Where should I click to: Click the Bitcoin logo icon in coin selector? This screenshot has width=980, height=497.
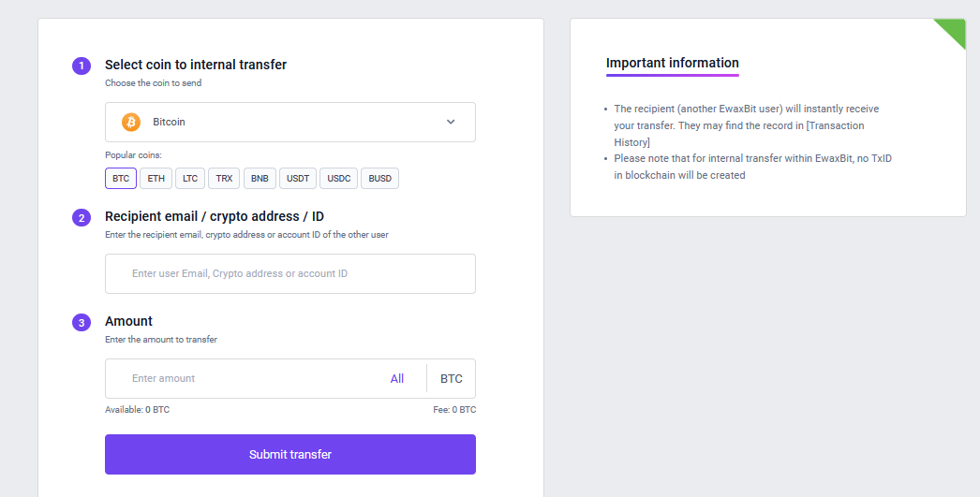(x=131, y=122)
